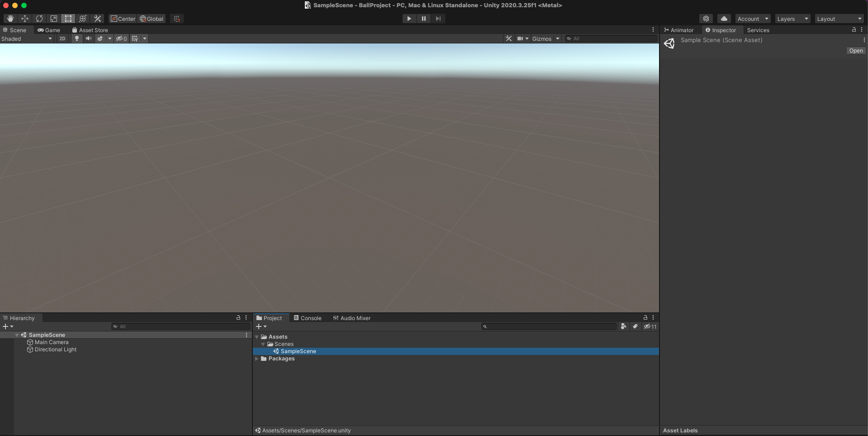
Task: Expand the Gizmos dropdown arrow
Action: point(558,38)
